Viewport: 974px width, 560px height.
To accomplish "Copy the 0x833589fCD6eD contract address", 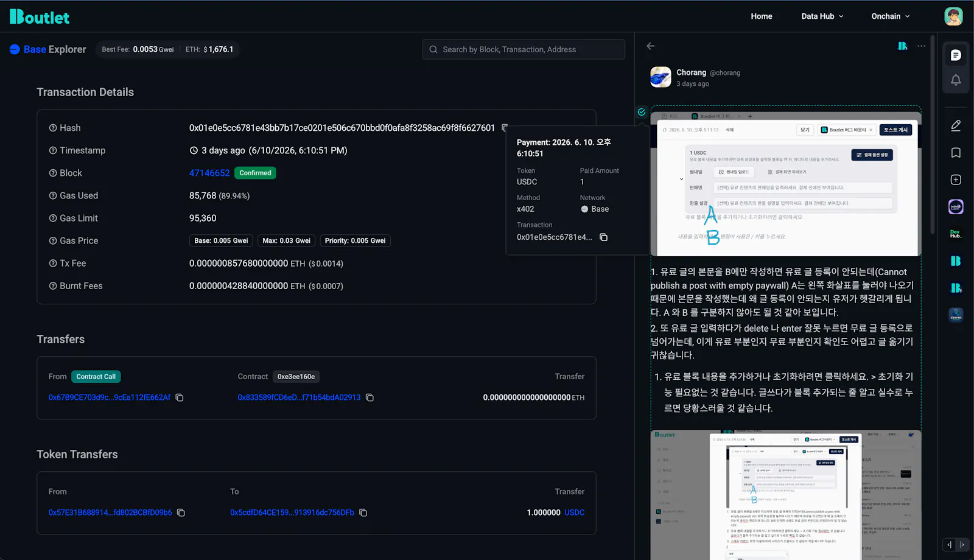I will 370,397.
